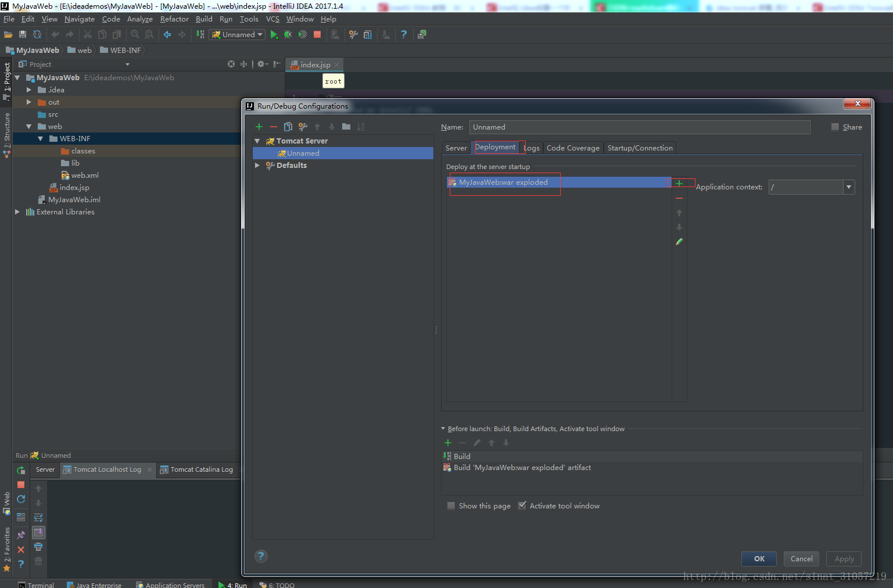Viewport: 893px width, 588px height.
Task: Enable Show this page checkbox
Action: (x=451, y=505)
